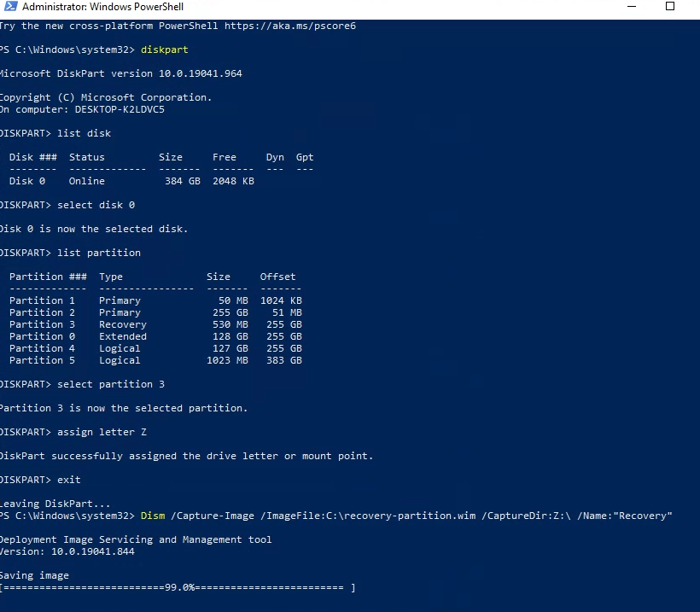Image resolution: width=700 pixels, height=612 pixels.
Task: Click the "list partition" command line
Action: tap(99, 253)
